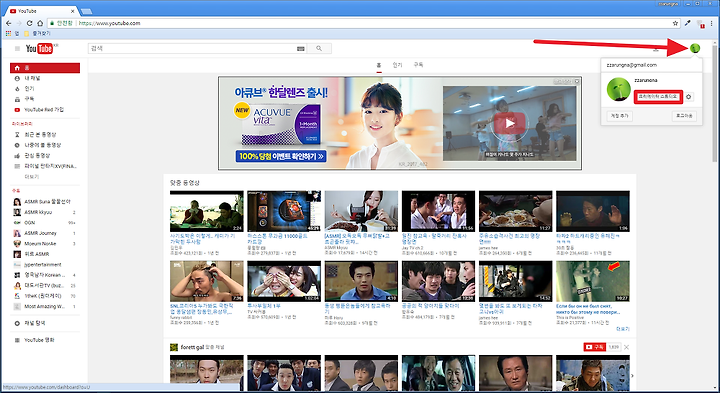
Task: Dismiss the forett gal recommendation section
Action: (x=626, y=348)
